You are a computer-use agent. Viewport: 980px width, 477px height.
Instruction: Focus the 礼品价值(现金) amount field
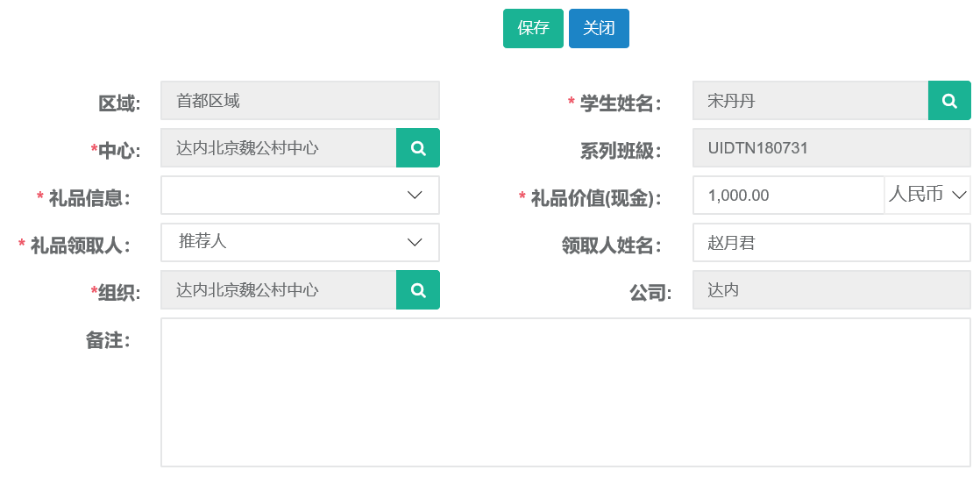[x=787, y=196]
